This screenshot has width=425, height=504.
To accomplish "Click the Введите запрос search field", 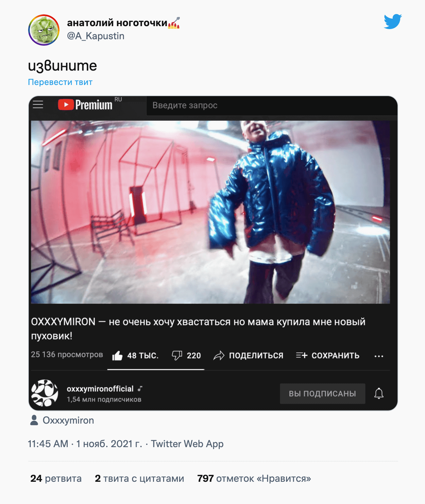I will [x=271, y=105].
